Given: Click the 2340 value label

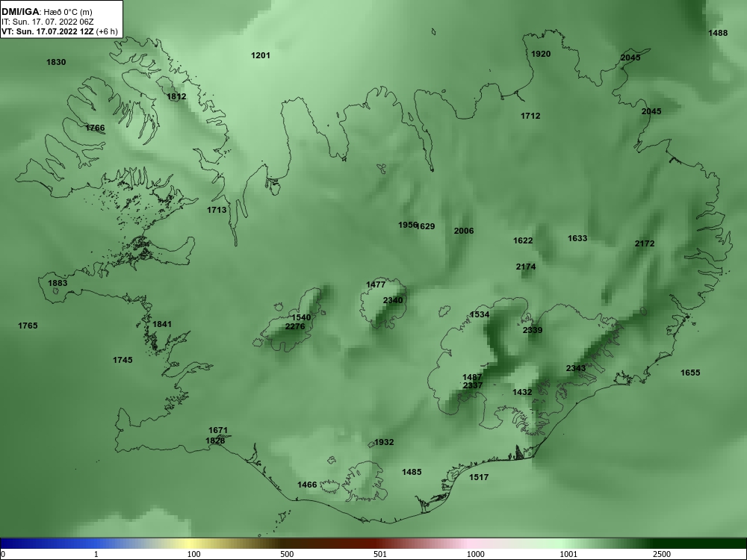Looking at the screenshot, I should [x=393, y=300].
